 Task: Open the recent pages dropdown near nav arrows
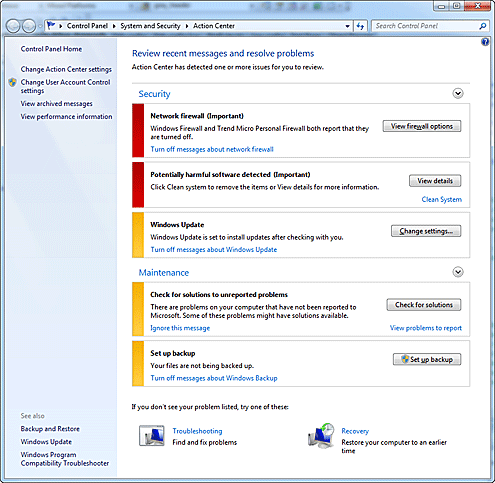(40, 26)
